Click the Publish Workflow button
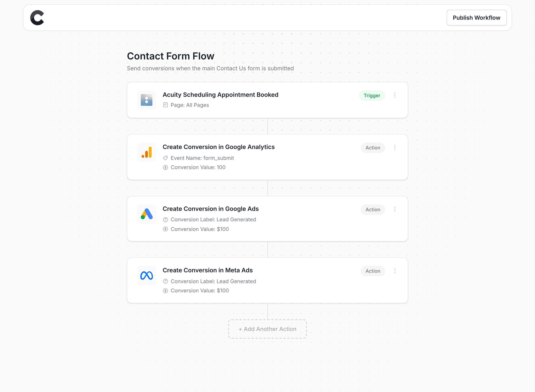Viewport: 535px width, 392px height. pyautogui.click(x=476, y=17)
